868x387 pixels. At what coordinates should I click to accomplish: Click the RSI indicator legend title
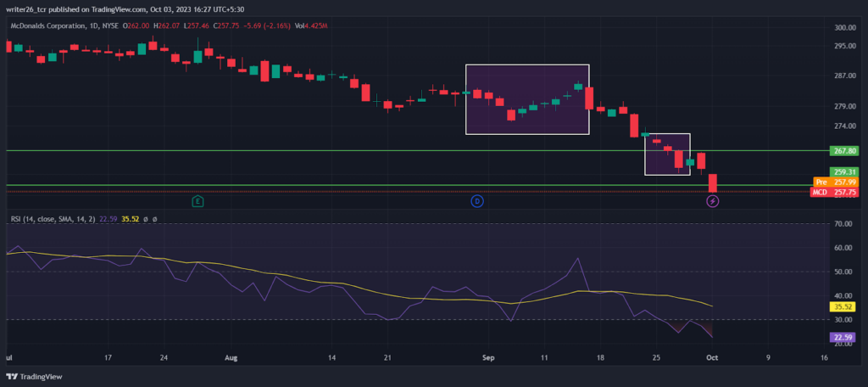pos(53,220)
